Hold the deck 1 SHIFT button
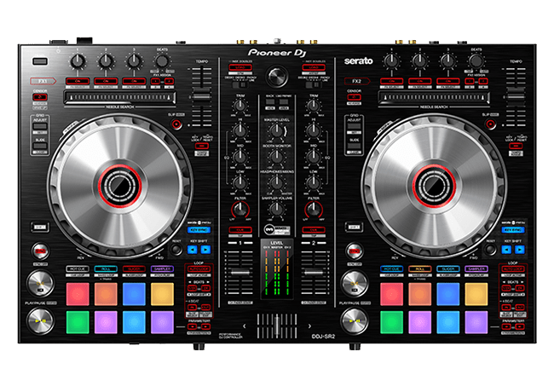This screenshot has height=392, width=554. coord(40,227)
